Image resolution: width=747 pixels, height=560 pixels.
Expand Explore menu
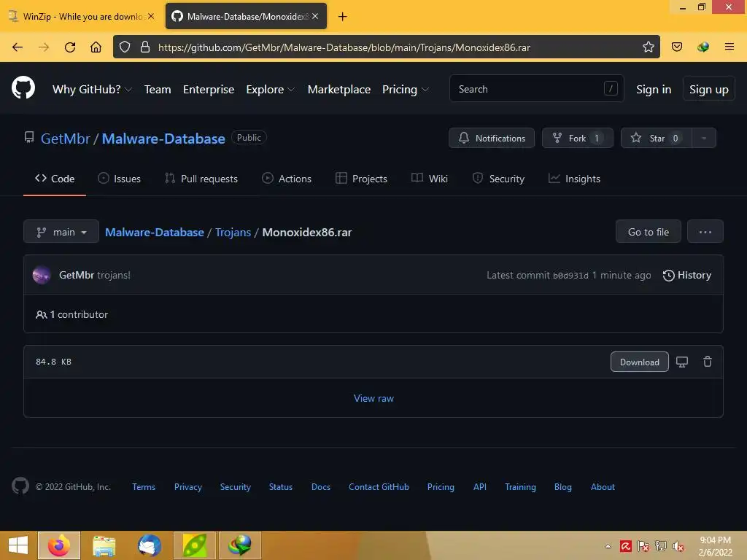(x=270, y=89)
